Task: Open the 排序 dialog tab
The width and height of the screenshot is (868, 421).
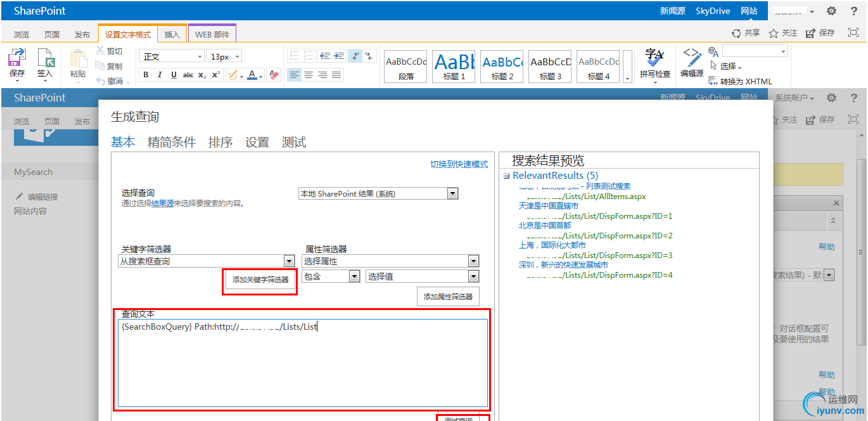Action: pos(220,142)
